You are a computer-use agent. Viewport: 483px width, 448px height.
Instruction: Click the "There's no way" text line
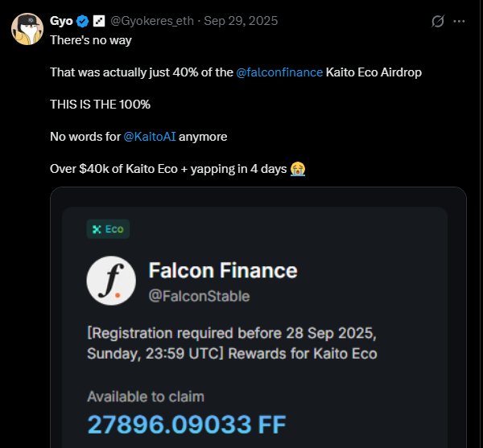[91, 39]
